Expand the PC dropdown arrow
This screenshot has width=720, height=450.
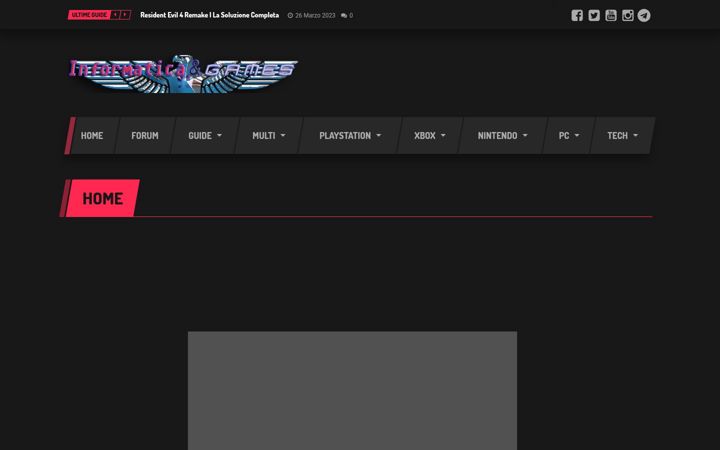pyautogui.click(x=577, y=135)
